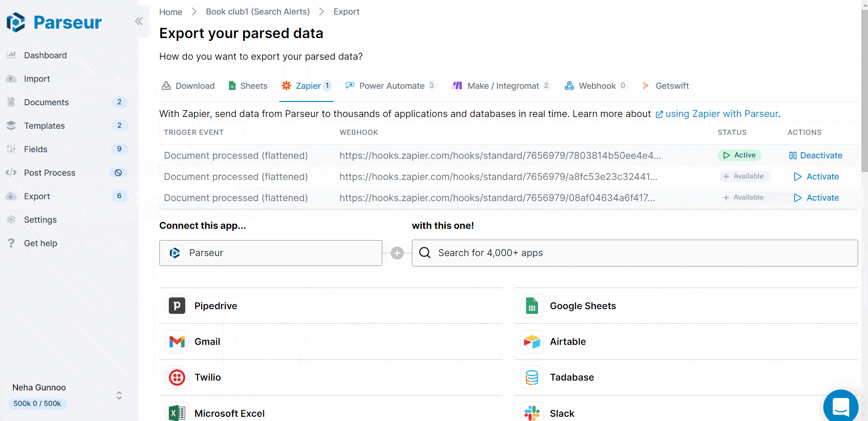This screenshot has width=868, height=421.
Task: Click the Search for 4,000+ apps field
Action: pyautogui.click(x=635, y=253)
